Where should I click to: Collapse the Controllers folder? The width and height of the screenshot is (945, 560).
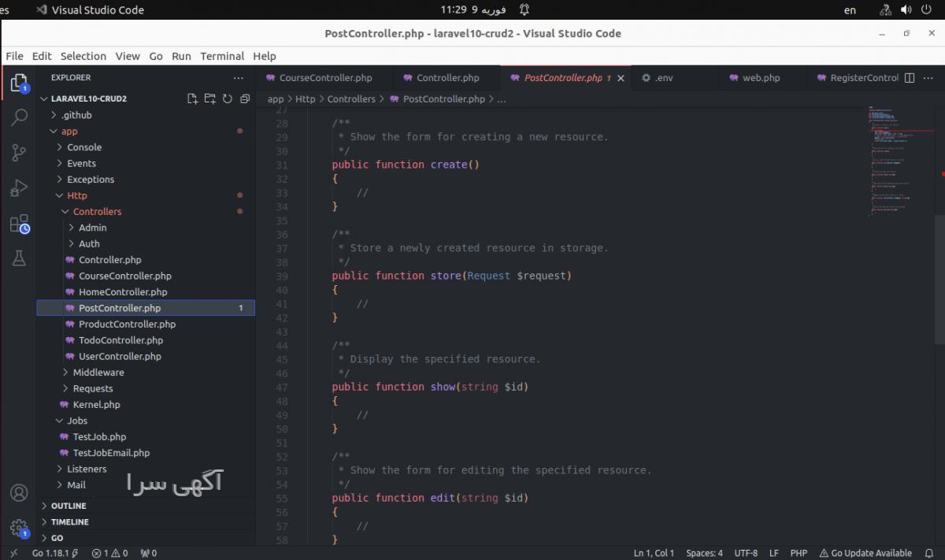coord(97,212)
